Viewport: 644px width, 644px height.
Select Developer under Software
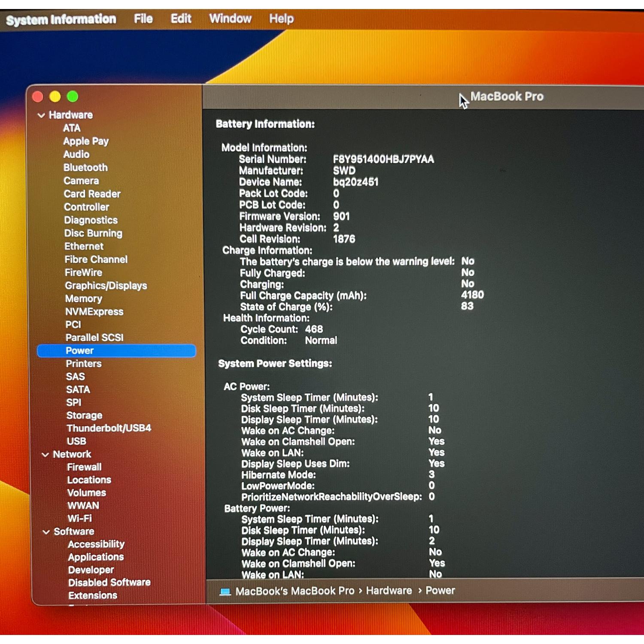tap(91, 570)
